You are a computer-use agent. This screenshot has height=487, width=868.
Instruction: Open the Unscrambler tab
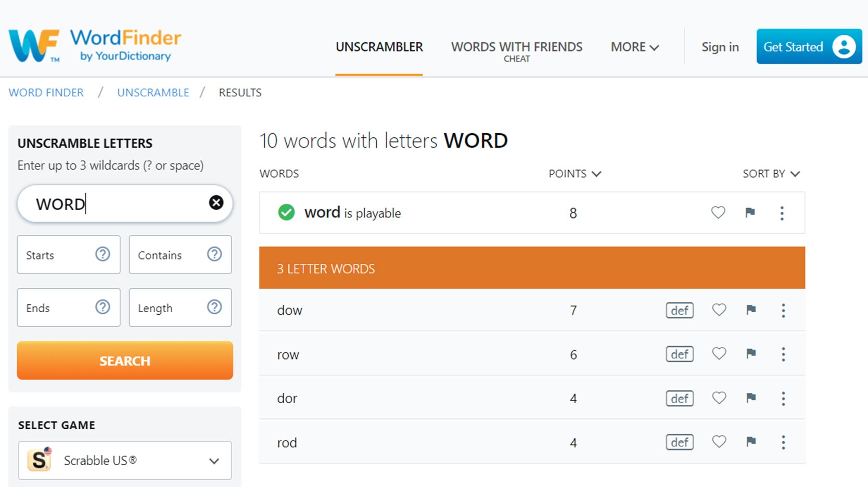379,47
